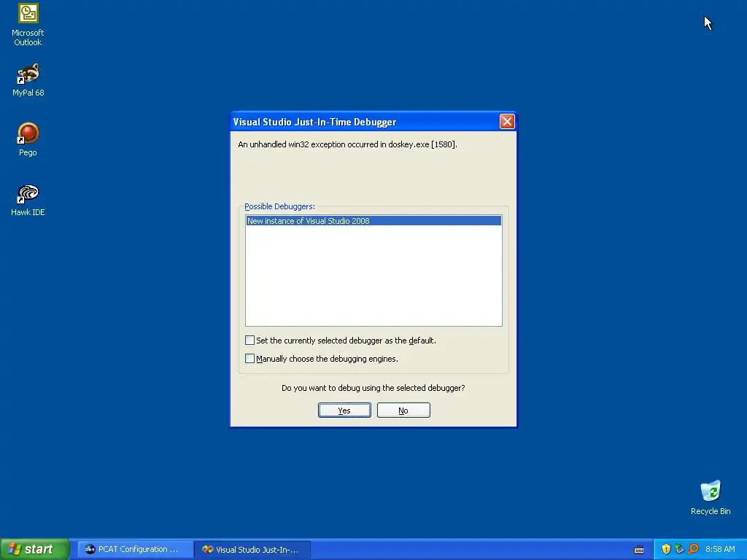This screenshot has width=747, height=560.
Task: Click the yellow security shield tray icon
Action: coord(666,549)
